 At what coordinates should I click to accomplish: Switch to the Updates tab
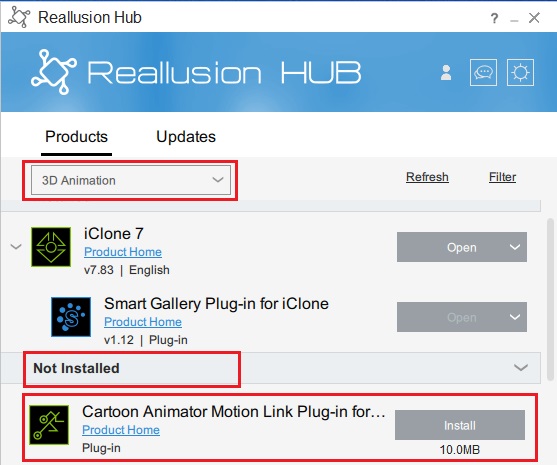pos(186,137)
